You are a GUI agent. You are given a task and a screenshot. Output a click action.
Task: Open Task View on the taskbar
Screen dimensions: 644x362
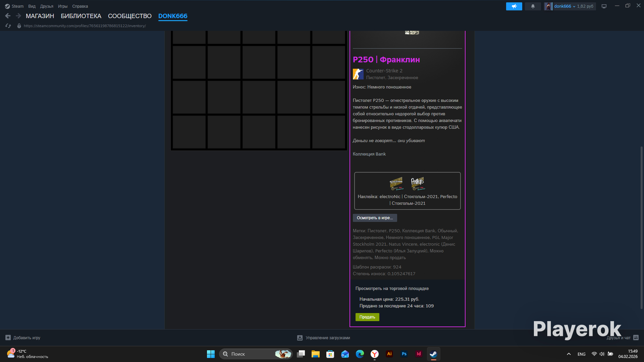tap(301, 354)
